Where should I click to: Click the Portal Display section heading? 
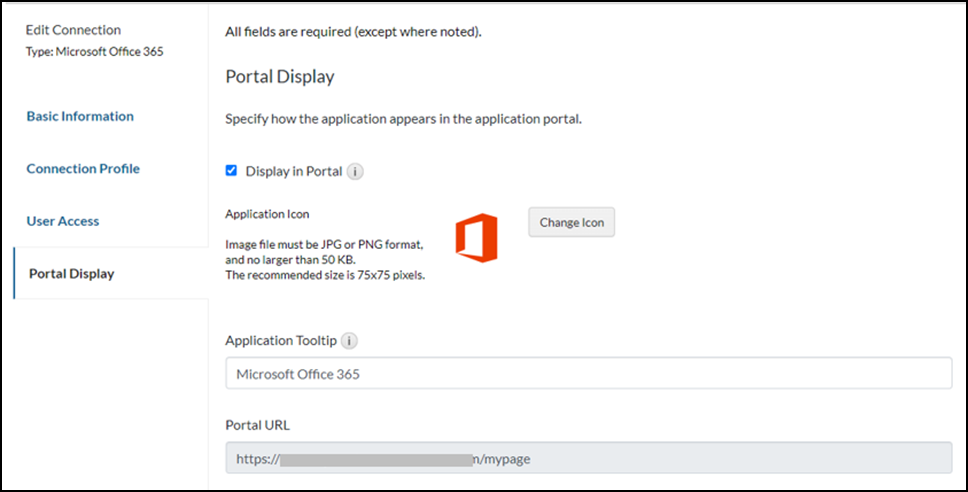(280, 77)
